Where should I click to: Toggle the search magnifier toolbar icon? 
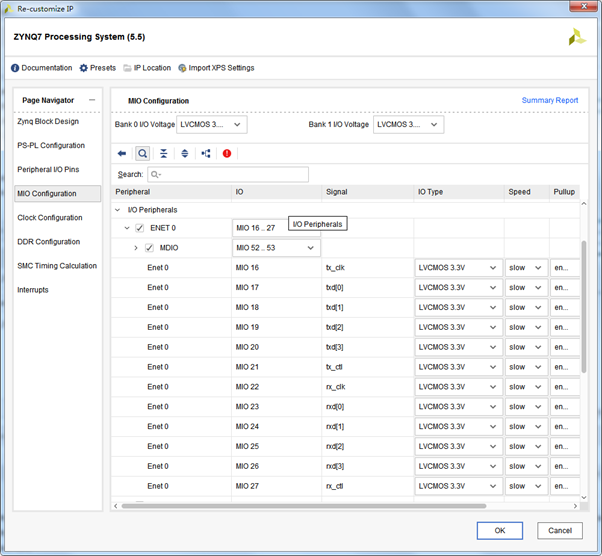point(143,153)
